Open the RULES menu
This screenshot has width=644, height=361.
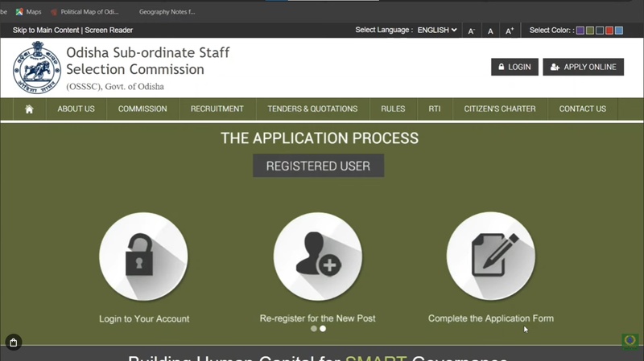[393, 109]
